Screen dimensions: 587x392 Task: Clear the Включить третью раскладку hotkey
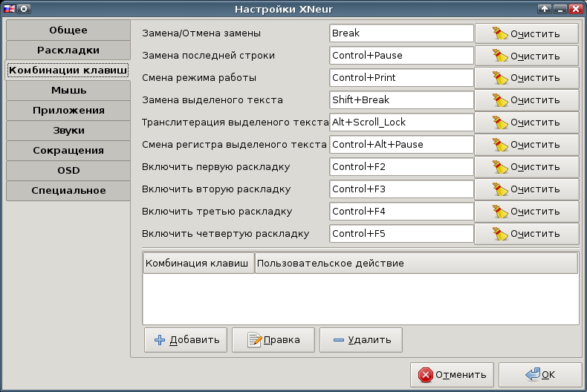click(526, 212)
